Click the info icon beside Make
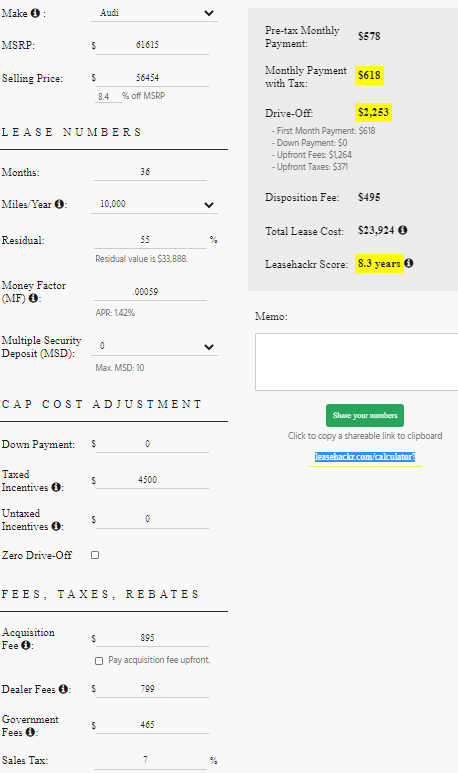Viewport: 458px width, 773px height. point(35,13)
